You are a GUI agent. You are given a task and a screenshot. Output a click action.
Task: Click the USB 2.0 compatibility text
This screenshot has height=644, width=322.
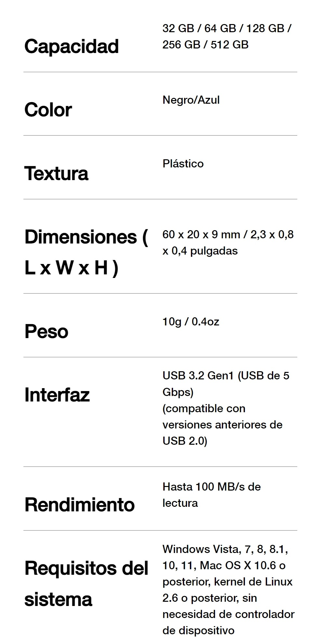pos(184,441)
